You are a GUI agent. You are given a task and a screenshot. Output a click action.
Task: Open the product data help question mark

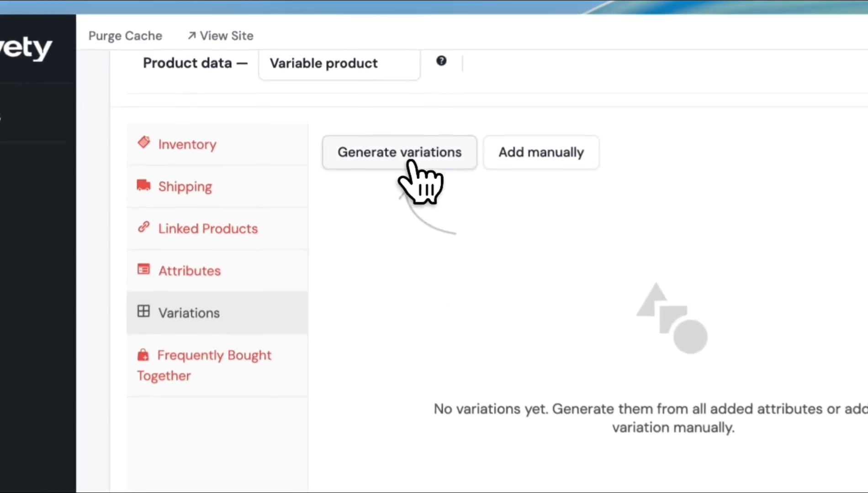(x=441, y=61)
